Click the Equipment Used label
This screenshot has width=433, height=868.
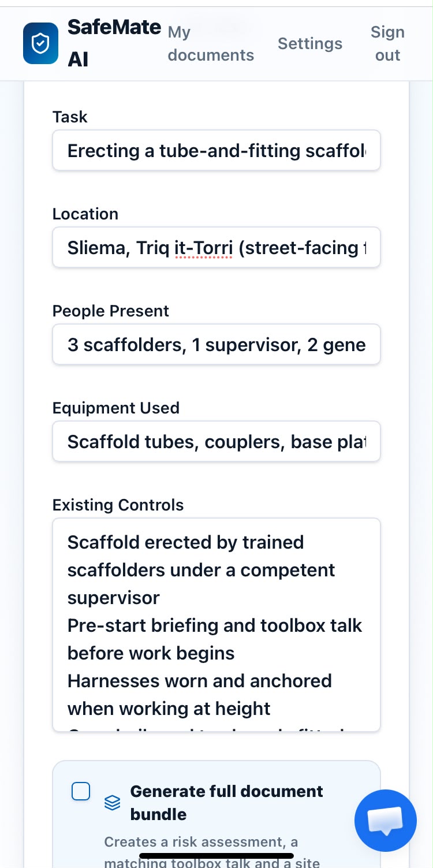(x=116, y=408)
